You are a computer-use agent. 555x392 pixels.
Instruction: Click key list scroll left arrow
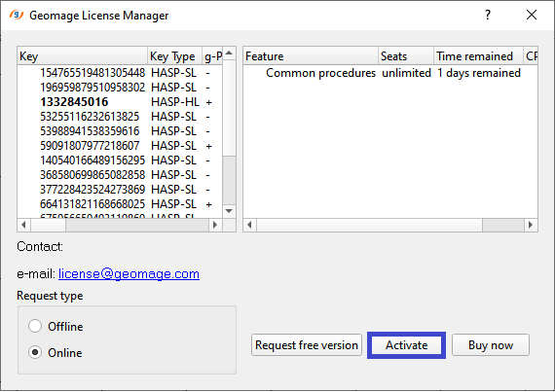(23, 225)
